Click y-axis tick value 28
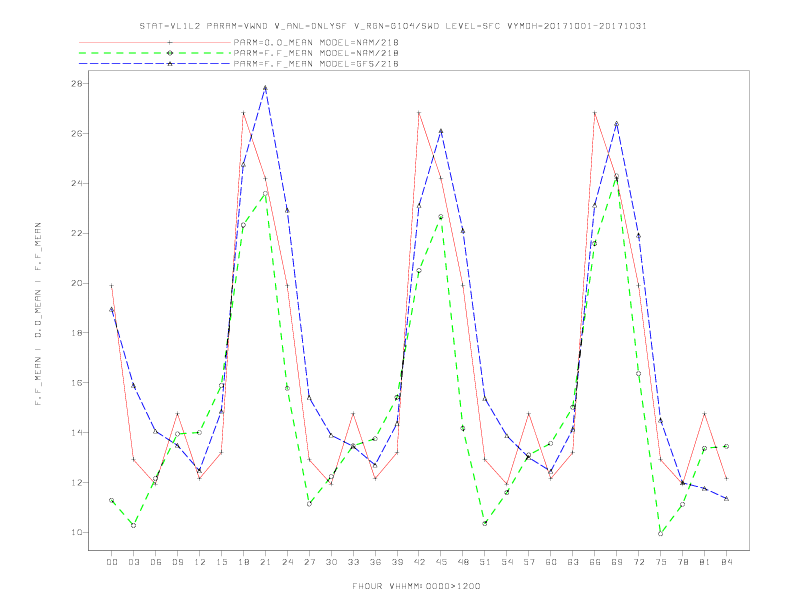The height and width of the screenshot is (612, 792). point(76,83)
